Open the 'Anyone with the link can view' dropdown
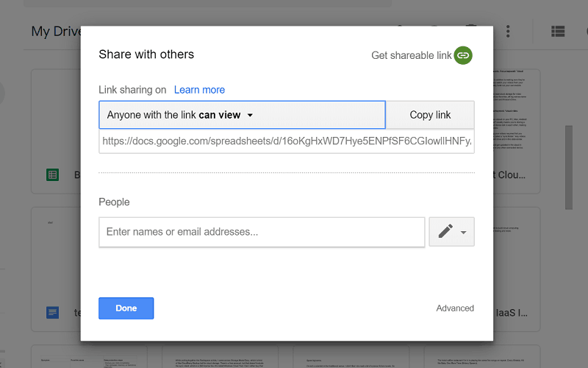Screen dimensions: 588x368 (x=242, y=115)
